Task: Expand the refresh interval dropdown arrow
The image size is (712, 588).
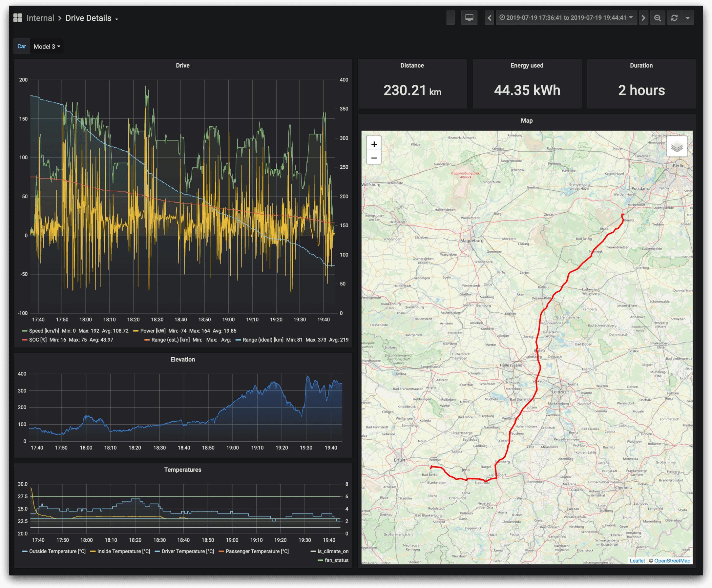Action: click(x=688, y=18)
